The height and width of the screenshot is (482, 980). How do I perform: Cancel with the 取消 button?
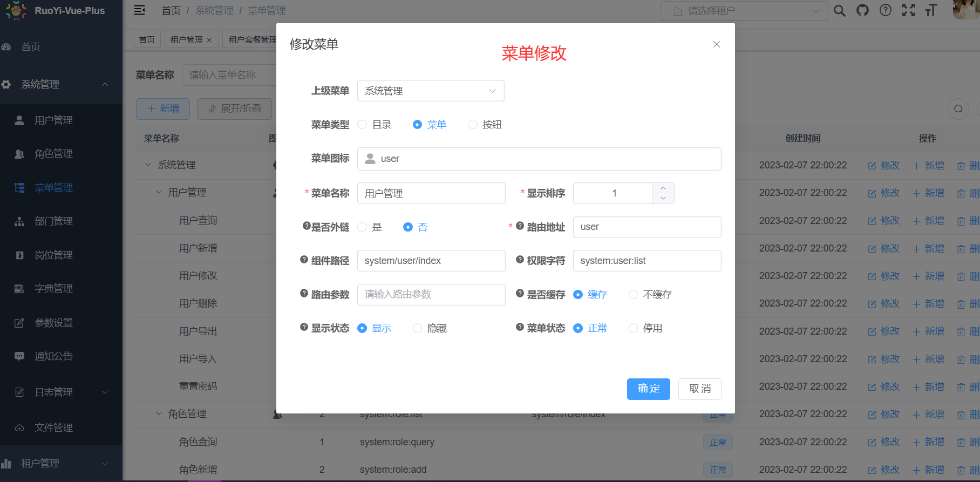[700, 389]
